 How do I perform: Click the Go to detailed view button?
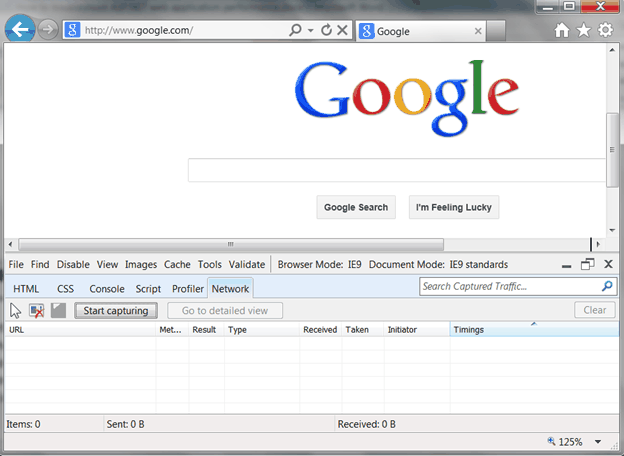(x=225, y=311)
